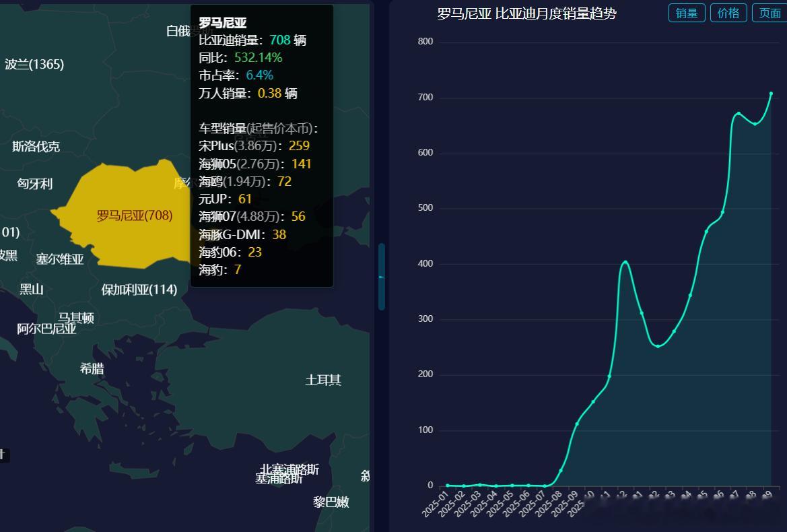Click 塞尔维亚 country label
The image size is (787, 532).
click(60, 259)
